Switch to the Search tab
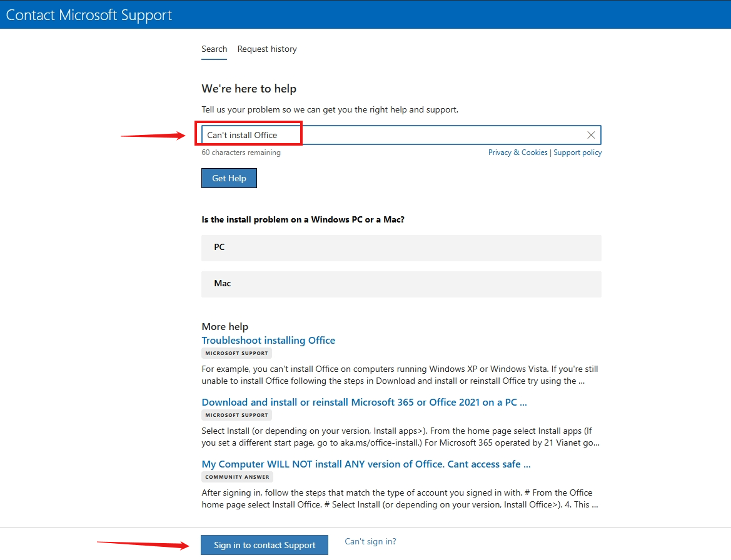This screenshot has height=560, width=731. pos(214,49)
